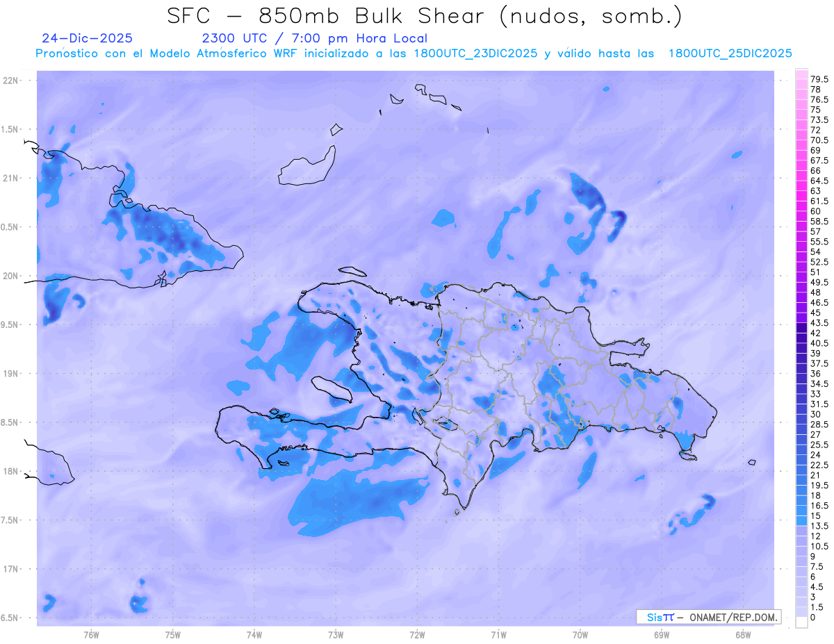Screen dimensions: 834x644
Task: Click the legend value '18'
Action: click(x=816, y=496)
